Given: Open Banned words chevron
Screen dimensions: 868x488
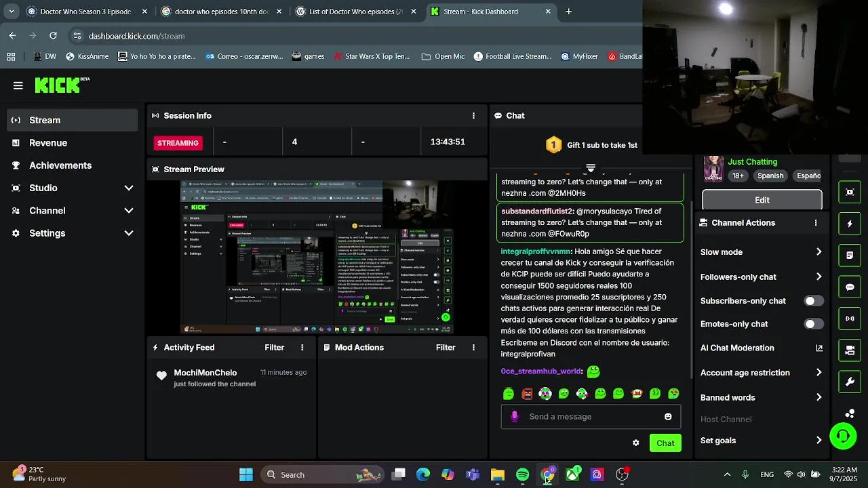Looking at the screenshot, I should (818, 398).
